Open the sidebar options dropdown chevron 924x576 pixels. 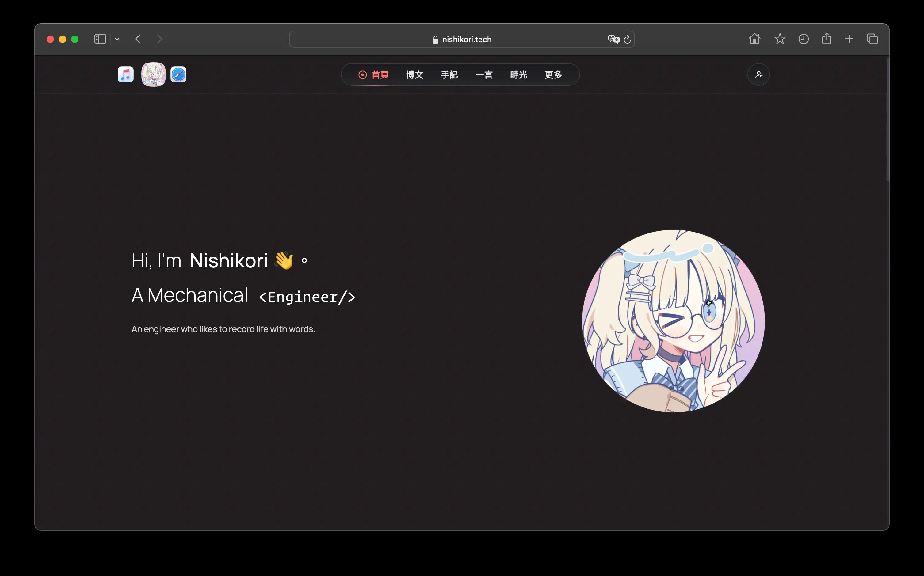click(x=117, y=39)
